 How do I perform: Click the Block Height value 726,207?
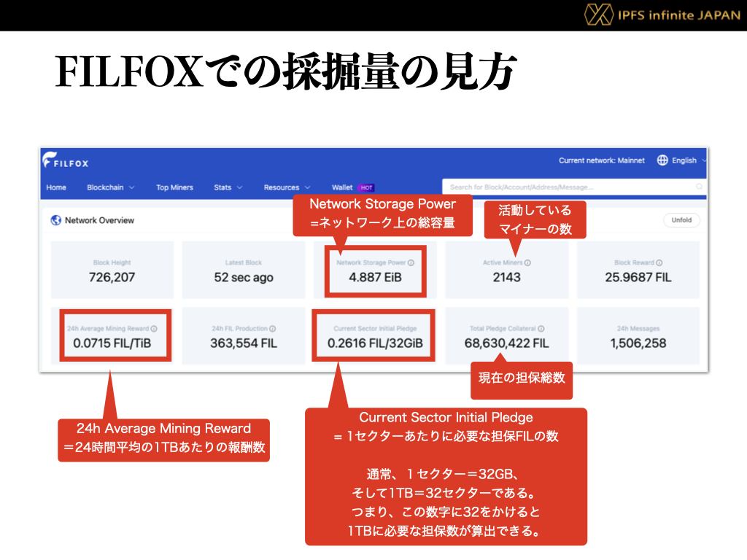[x=112, y=277]
